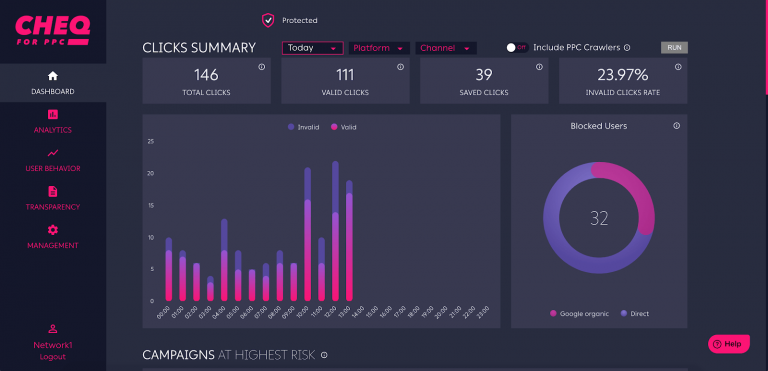
Task: Click the 10:00 bar in clicks chart
Action: [x=308, y=234]
